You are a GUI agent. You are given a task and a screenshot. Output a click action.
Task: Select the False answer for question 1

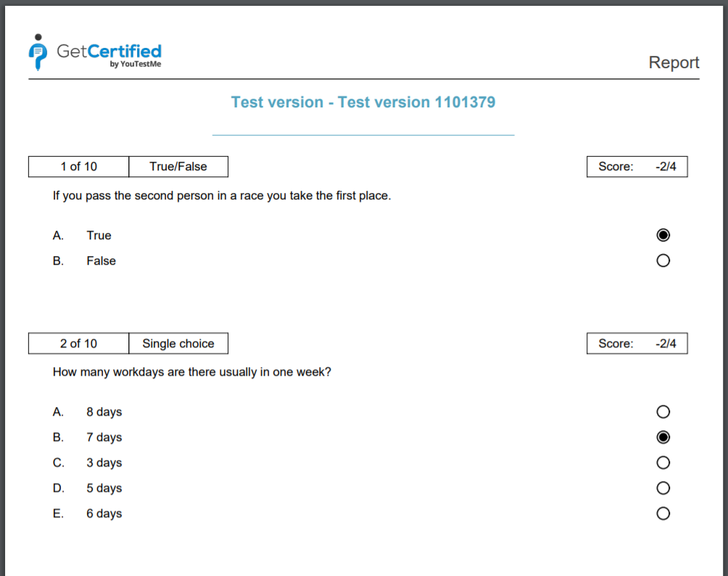[x=663, y=260]
